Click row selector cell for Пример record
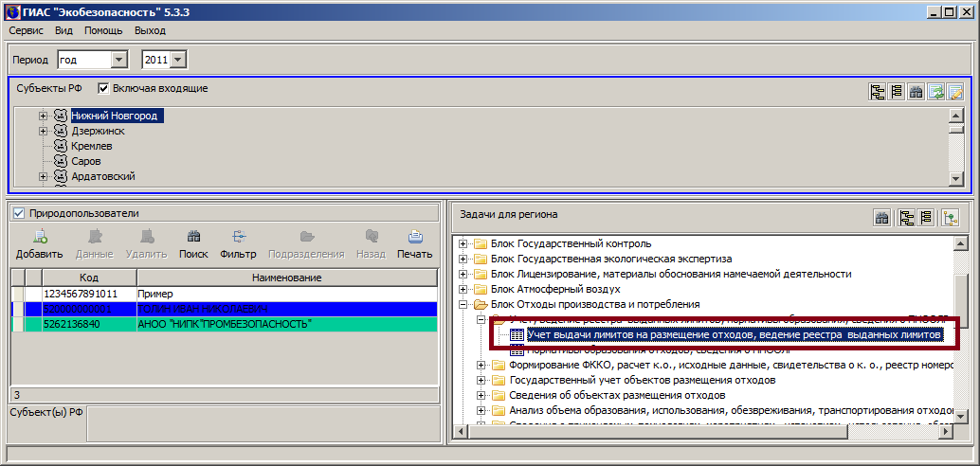 click(18, 295)
